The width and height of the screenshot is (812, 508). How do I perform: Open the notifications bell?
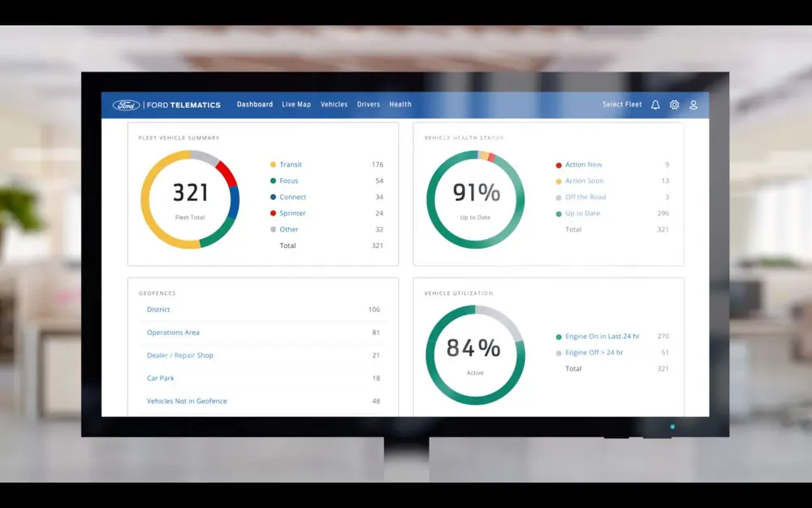655,104
